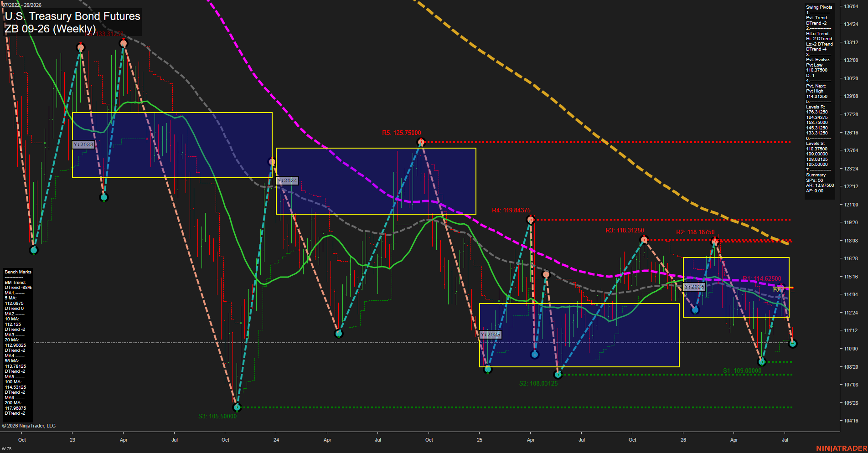
Task: Select the swing low pivot marker at S3 105.50000
Action: [237, 407]
